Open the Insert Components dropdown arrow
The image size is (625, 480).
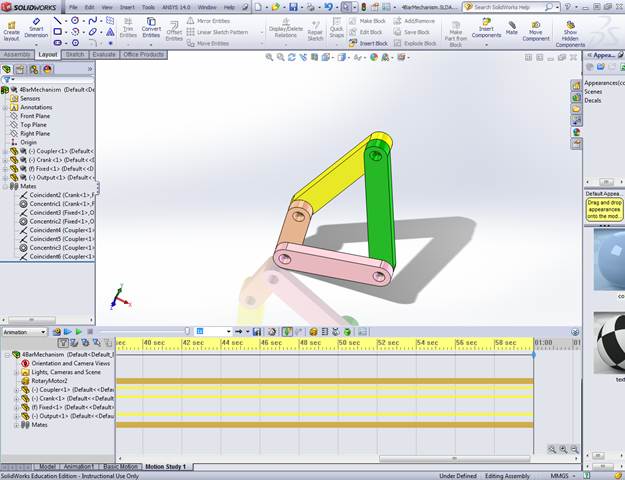coord(486,44)
